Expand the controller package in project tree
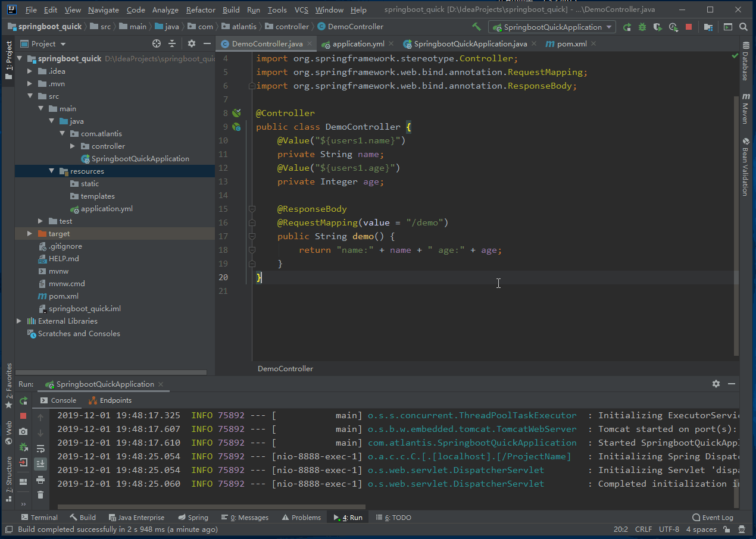Image resolution: width=756 pixels, height=539 pixels. [x=73, y=146]
